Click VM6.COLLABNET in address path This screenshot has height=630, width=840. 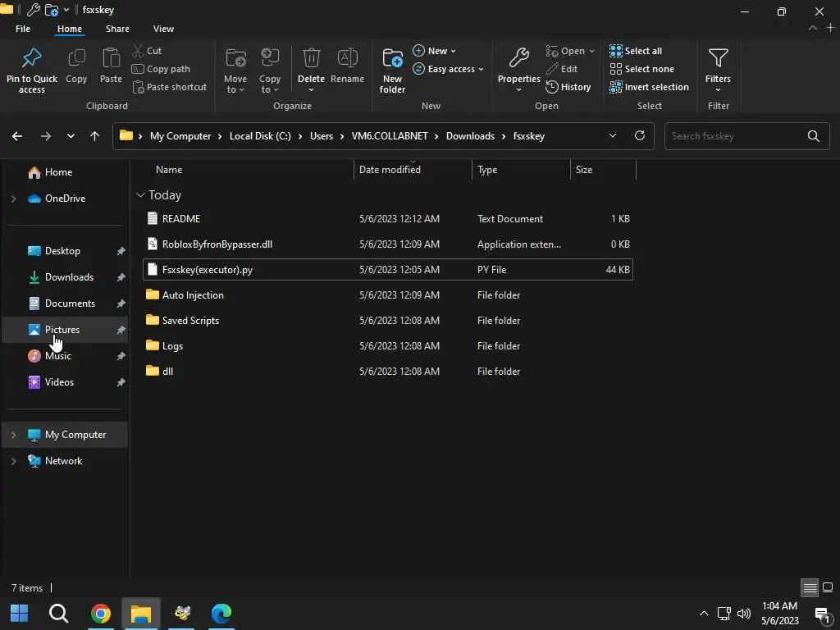point(390,136)
